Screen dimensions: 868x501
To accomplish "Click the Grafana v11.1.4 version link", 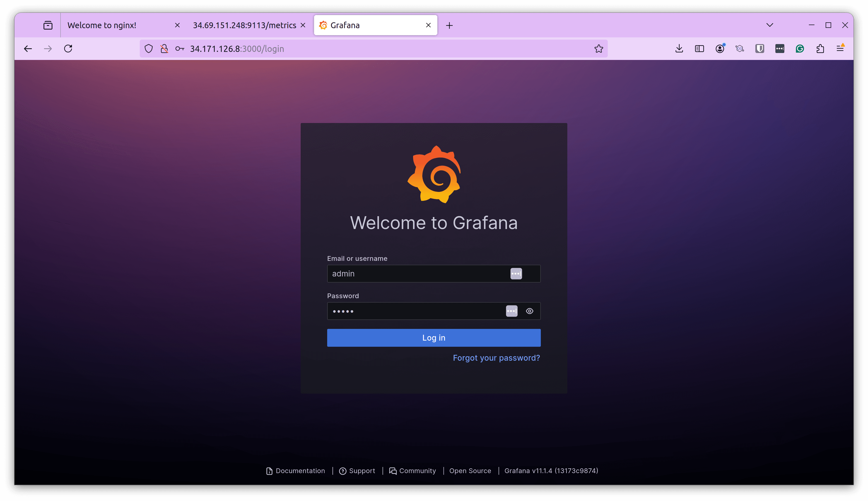I will point(551,471).
